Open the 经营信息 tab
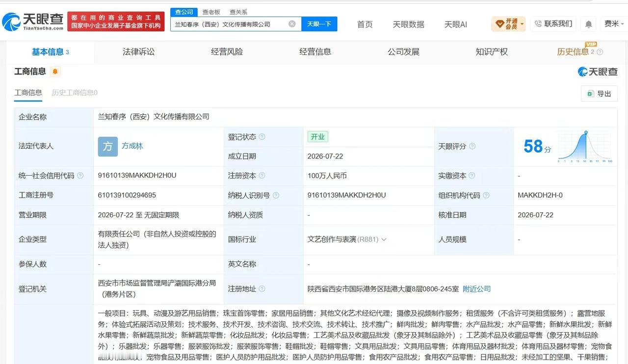Image resolution: width=628 pixels, height=364 pixels. click(x=315, y=52)
